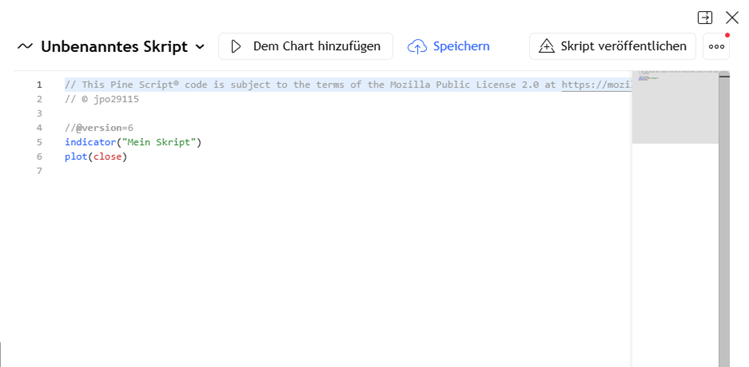This screenshot has height=367, width=749.
Task: Click the play icon in Dem Chart hinzufügen
Action: tap(236, 46)
